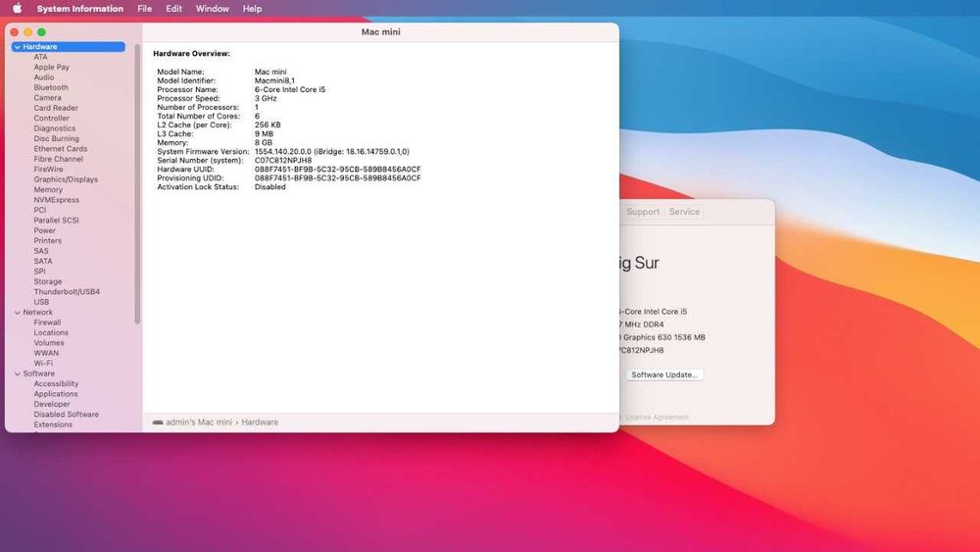Image resolution: width=980 pixels, height=552 pixels.
Task: Select Fibre Channel in the sidebar
Action: [x=58, y=159]
